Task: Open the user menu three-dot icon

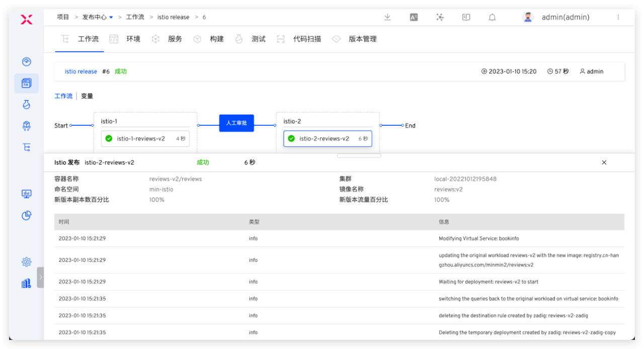Action: 618,17
